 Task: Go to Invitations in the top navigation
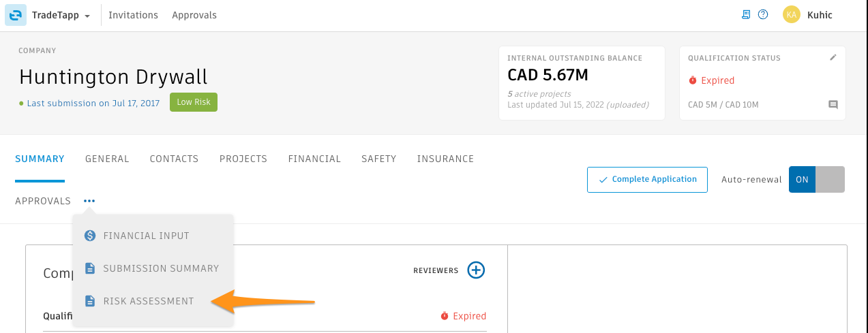pyautogui.click(x=133, y=15)
